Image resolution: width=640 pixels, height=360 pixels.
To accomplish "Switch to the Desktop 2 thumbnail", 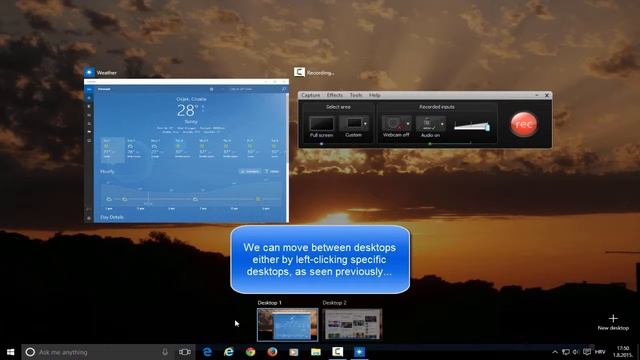I will pyautogui.click(x=352, y=324).
